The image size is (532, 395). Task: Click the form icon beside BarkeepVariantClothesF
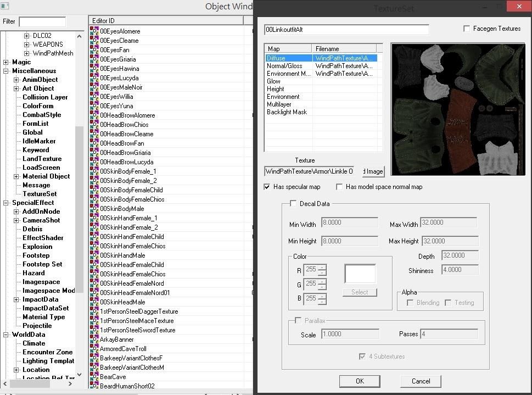[x=94, y=358]
